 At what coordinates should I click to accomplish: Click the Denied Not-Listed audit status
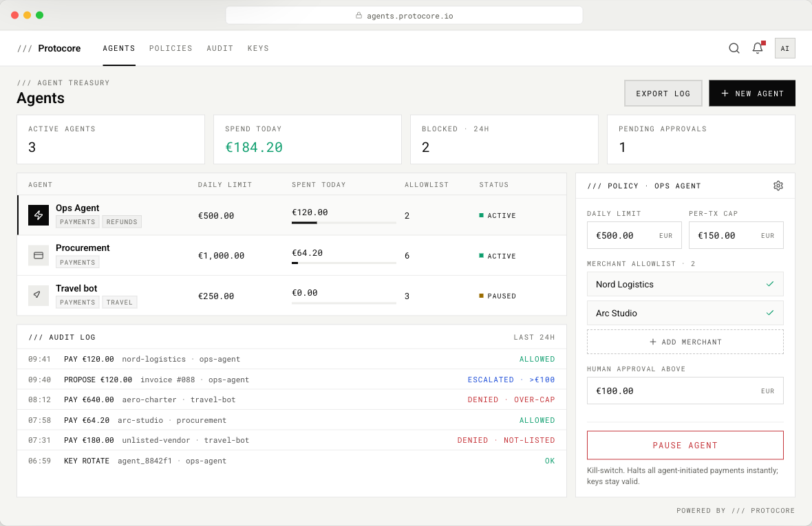506,440
